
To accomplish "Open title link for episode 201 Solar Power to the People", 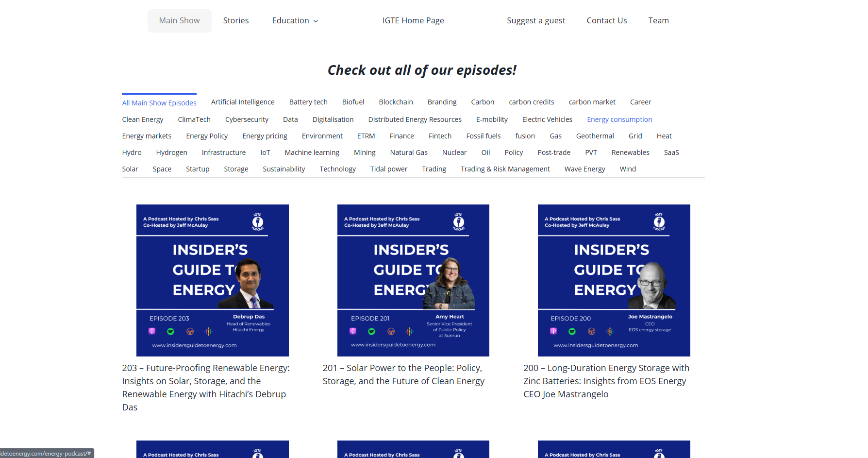I will pos(403,374).
